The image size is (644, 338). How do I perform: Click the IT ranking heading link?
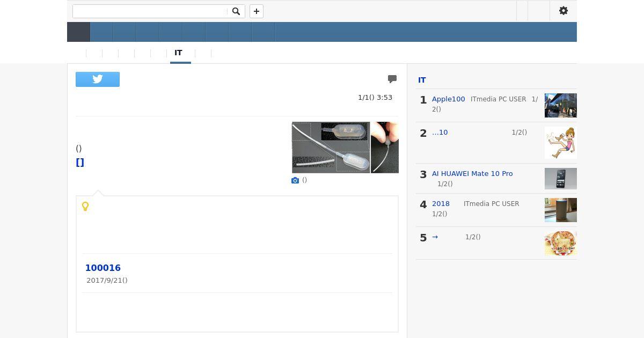[422, 80]
